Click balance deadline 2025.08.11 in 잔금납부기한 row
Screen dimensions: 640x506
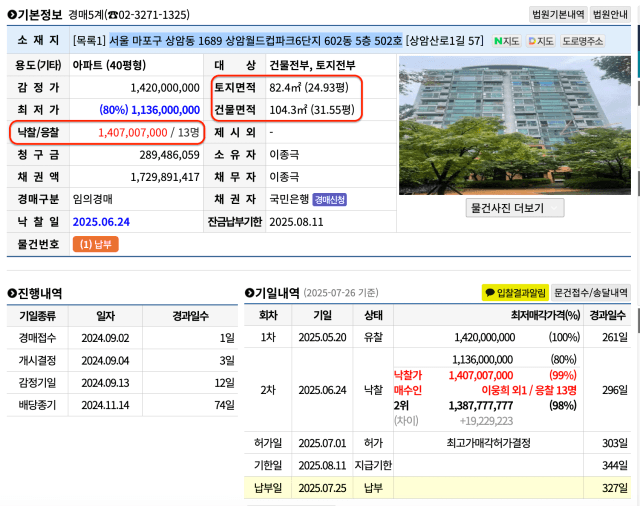click(296, 222)
